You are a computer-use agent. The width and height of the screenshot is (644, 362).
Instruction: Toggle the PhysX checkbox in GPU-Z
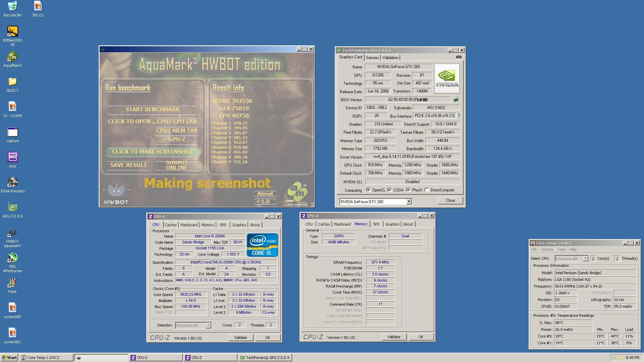(x=408, y=190)
